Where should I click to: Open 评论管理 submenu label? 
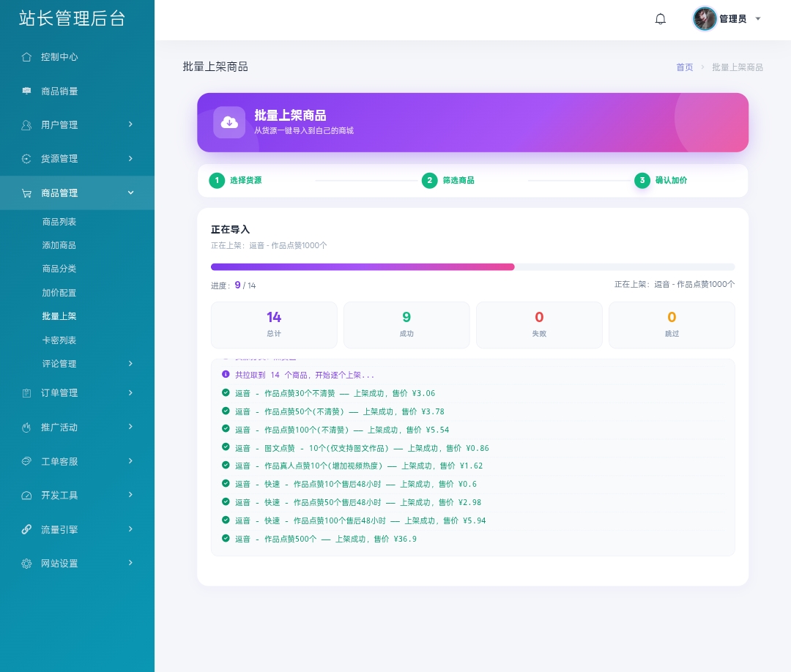59,364
